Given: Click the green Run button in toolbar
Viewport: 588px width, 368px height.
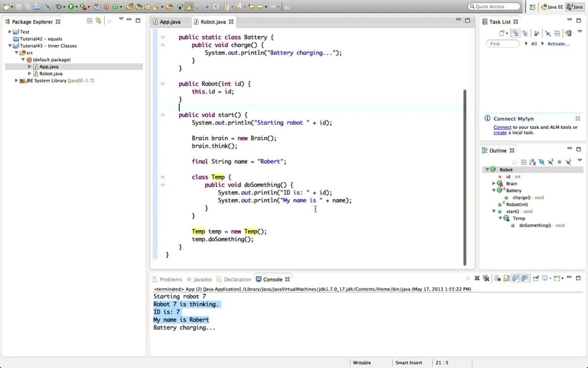Looking at the screenshot, I should click(x=71, y=6).
